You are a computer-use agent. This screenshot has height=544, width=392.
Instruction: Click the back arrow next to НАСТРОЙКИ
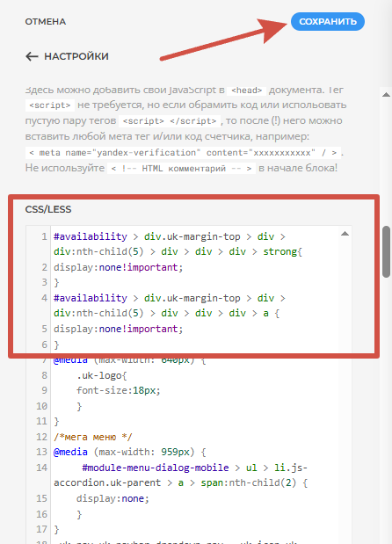(x=32, y=56)
